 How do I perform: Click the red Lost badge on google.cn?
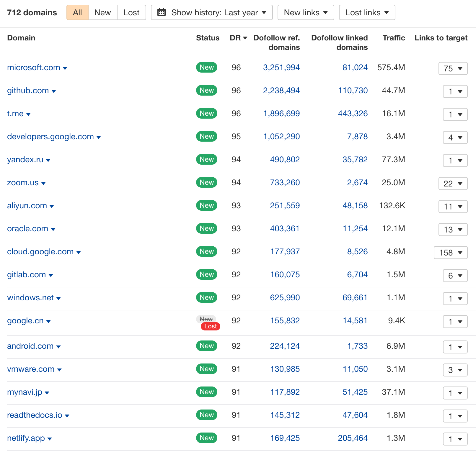point(211,326)
